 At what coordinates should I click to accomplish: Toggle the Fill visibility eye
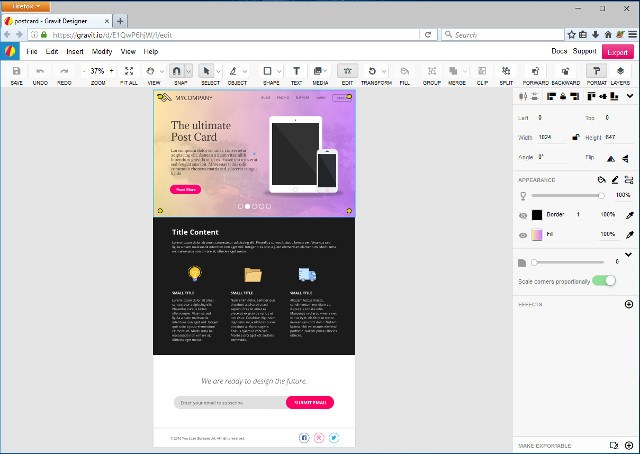[x=522, y=234]
